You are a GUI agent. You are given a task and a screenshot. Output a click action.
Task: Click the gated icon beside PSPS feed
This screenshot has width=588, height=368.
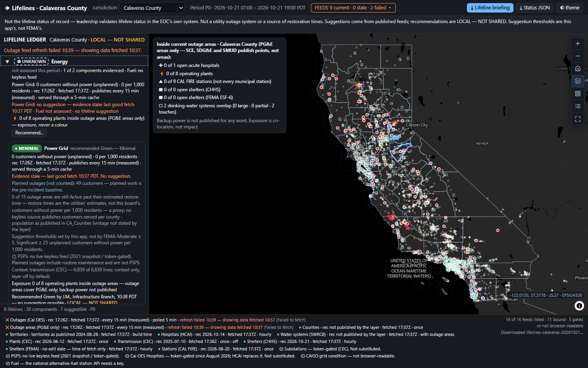point(7,356)
